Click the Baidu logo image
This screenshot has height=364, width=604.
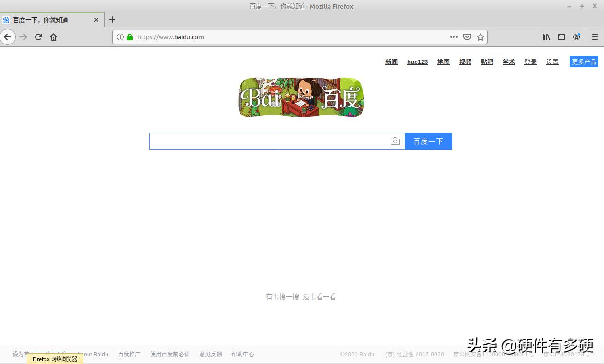coord(301,97)
